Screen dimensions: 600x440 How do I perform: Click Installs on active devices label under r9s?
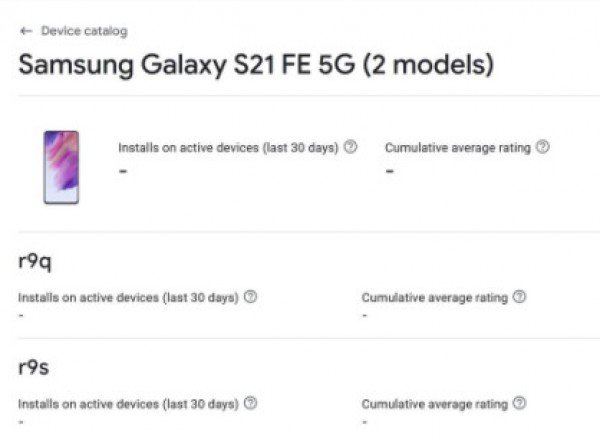(x=128, y=404)
